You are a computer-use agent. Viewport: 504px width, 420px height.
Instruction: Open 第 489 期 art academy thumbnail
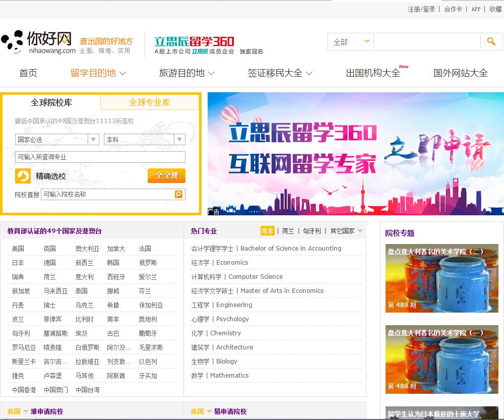(442, 278)
